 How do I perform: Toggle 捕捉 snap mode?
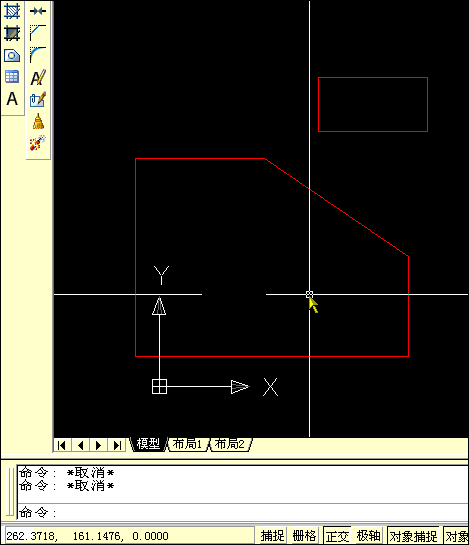tap(272, 536)
